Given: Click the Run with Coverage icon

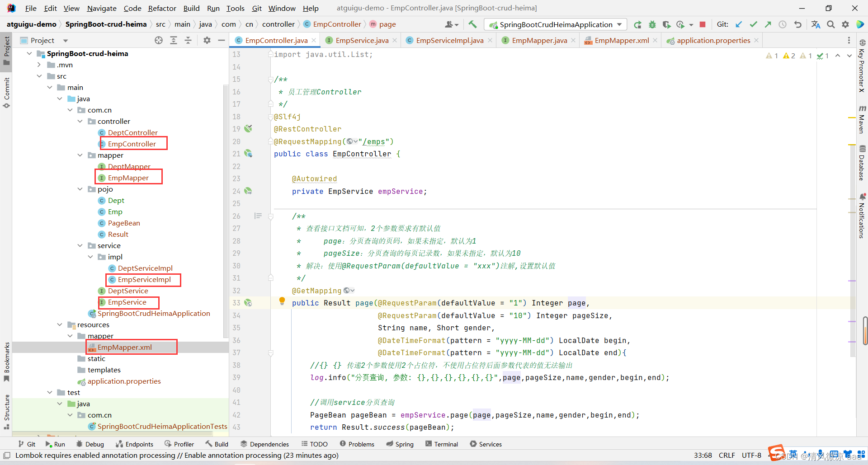Looking at the screenshot, I should pos(666,24).
